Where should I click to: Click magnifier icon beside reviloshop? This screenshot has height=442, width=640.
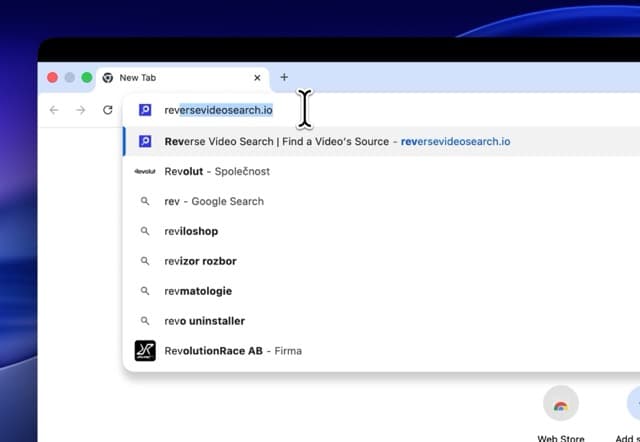(145, 231)
